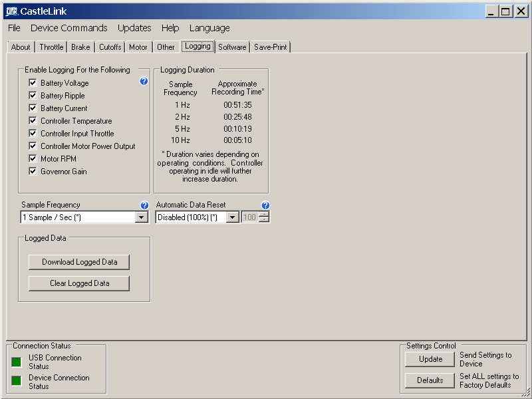Click help icon beside Battery Voltage logging
Image resolution: width=532 pixels, height=399 pixels.
(144, 82)
